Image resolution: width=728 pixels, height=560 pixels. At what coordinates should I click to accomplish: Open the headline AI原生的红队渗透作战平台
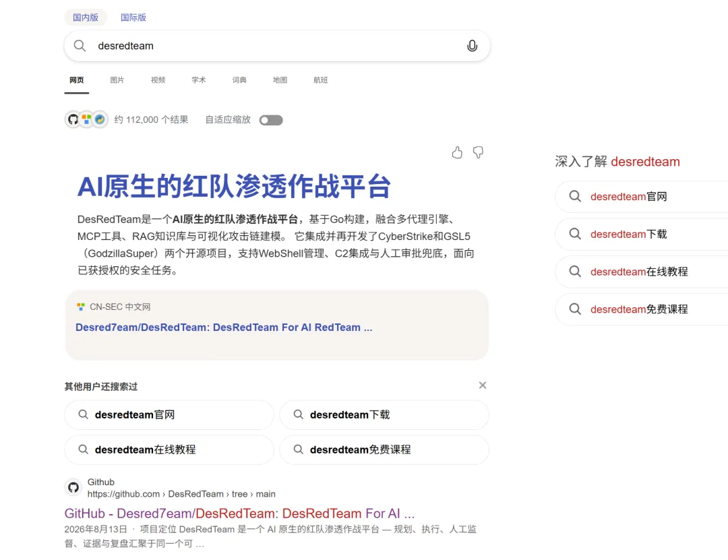(x=234, y=187)
